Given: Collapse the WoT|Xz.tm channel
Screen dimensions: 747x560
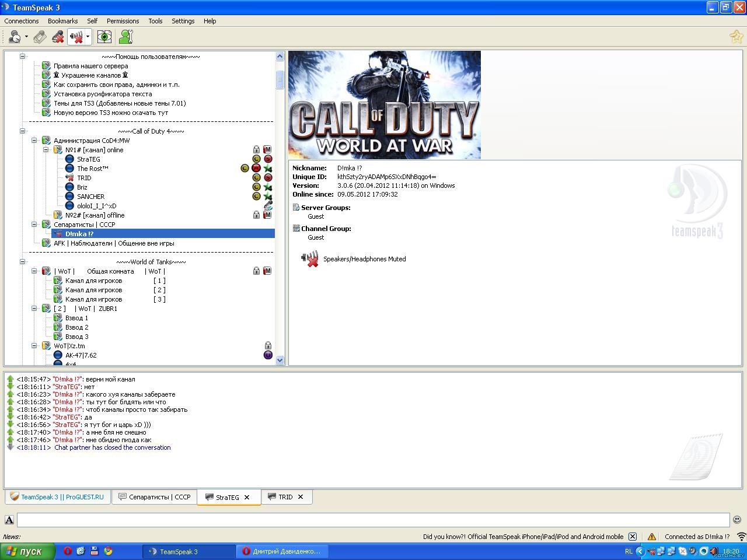Looking at the screenshot, I should coord(34,346).
